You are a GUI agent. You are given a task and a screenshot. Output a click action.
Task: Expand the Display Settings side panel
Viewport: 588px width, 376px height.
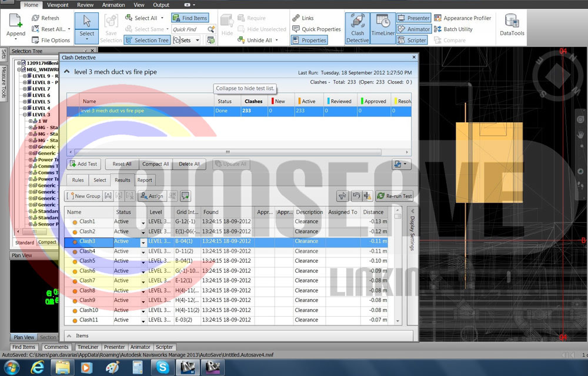[x=412, y=211]
